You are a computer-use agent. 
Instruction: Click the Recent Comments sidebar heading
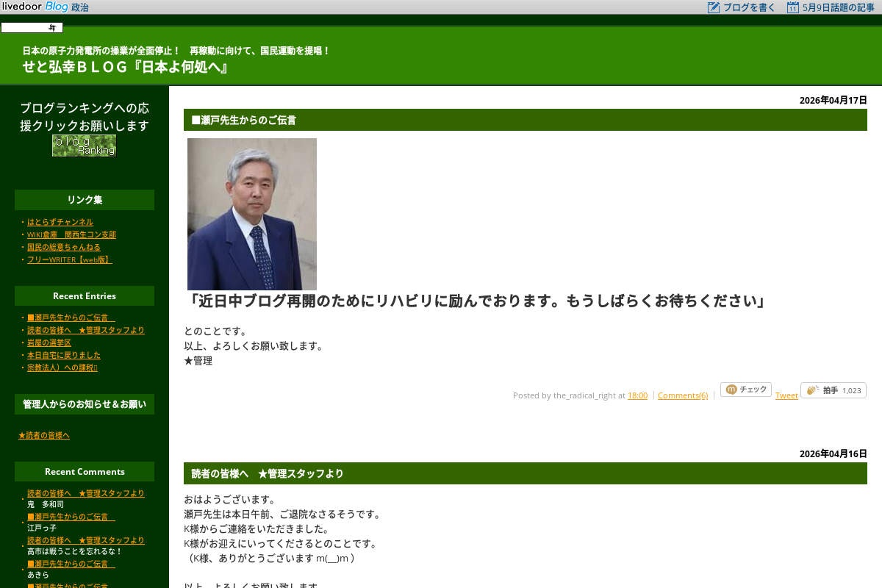click(85, 472)
